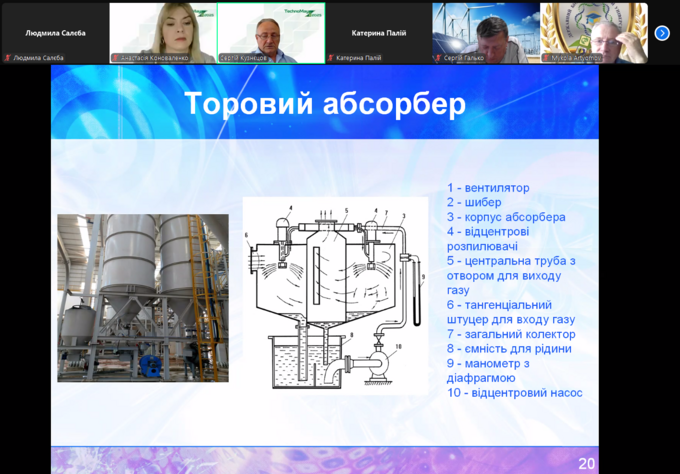The width and height of the screenshot is (680, 474).
Task: Click muted mic icon for Микола Атаманюк's tile
Action: coord(546,58)
